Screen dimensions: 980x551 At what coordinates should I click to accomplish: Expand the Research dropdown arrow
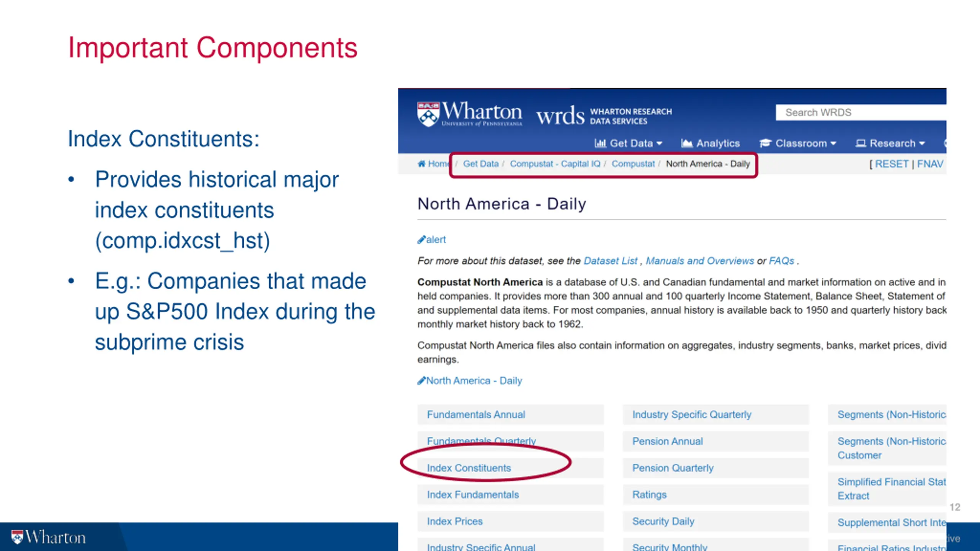tap(922, 143)
